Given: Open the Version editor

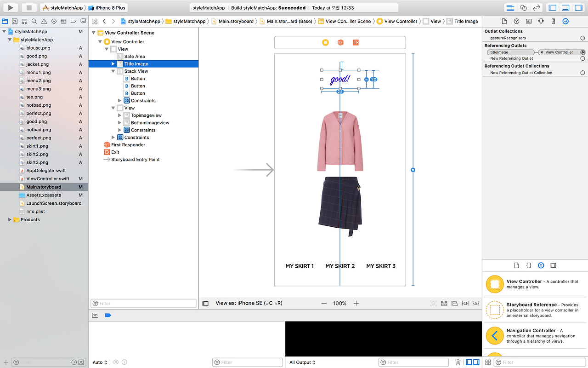Looking at the screenshot, I should coord(536,8).
